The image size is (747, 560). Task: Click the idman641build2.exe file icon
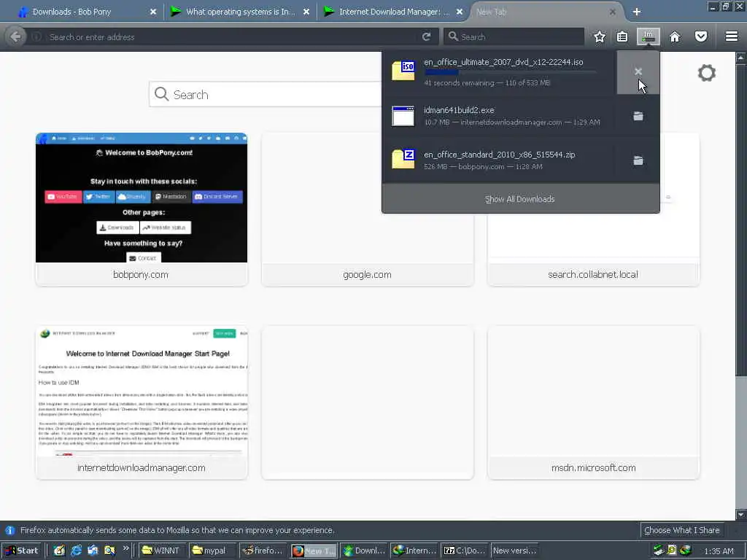[403, 116]
